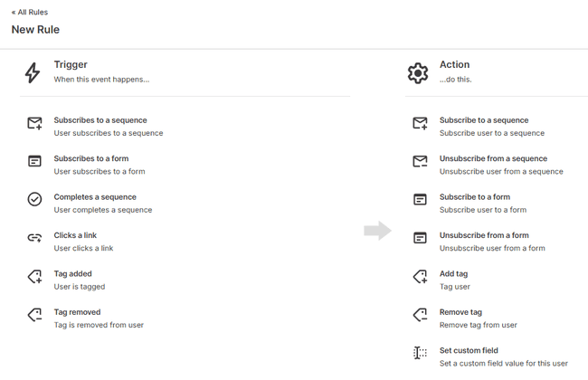Select the Subscribe to a form action label
Image resolution: width=588 pixels, height=380 pixels.
click(475, 197)
